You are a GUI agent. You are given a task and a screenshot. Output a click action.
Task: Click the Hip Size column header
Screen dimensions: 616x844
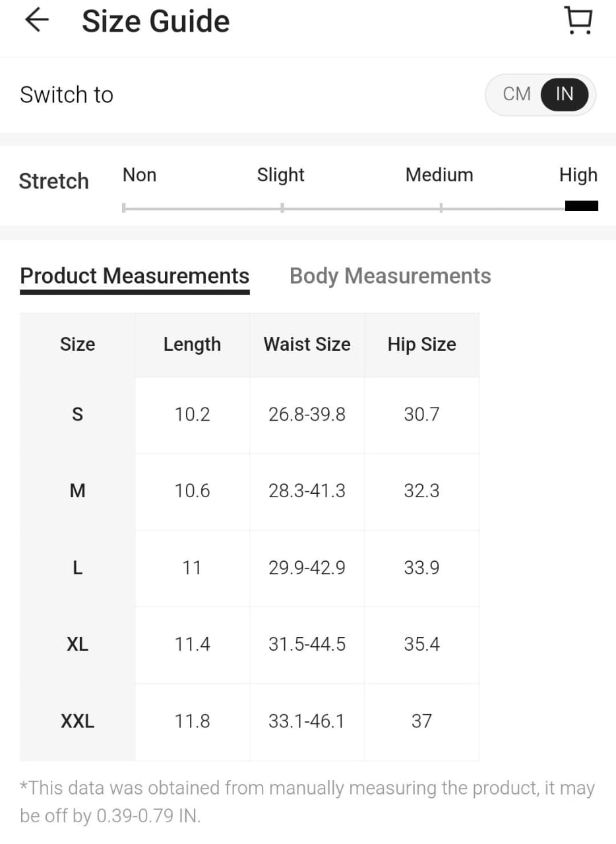click(421, 344)
